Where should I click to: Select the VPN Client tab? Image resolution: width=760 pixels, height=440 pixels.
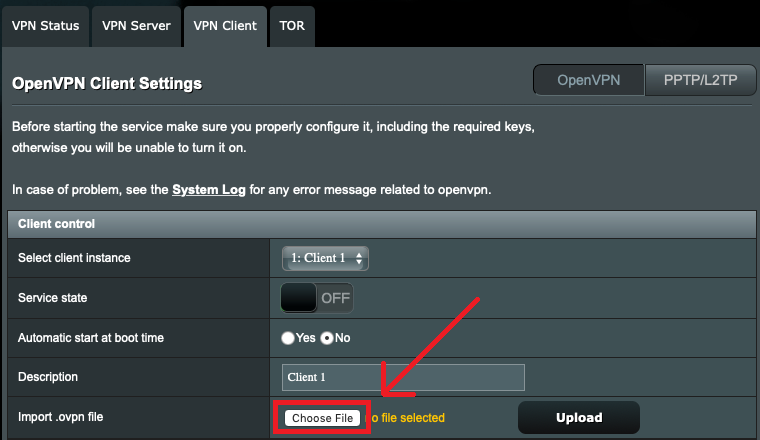pos(225,26)
